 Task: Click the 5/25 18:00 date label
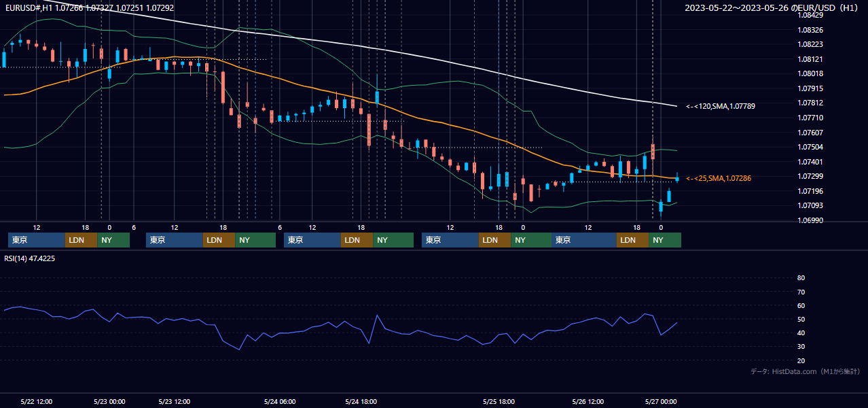(x=499, y=401)
